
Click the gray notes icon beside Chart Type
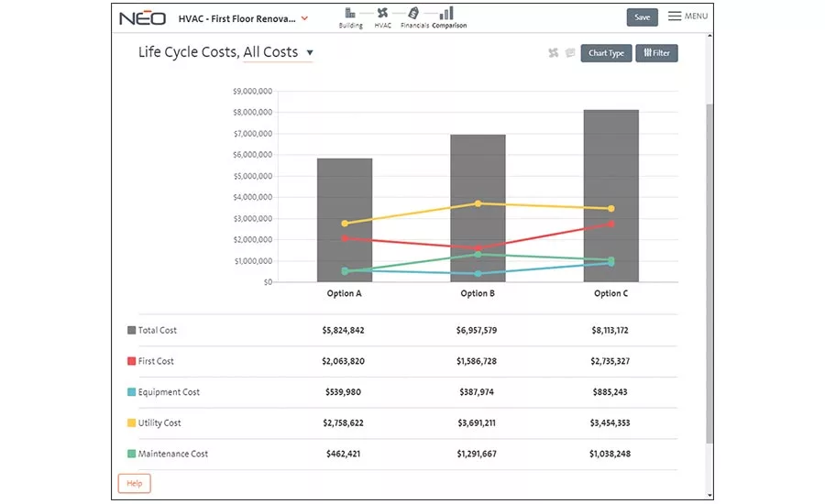pyautogui.click(x=570, y=52)
